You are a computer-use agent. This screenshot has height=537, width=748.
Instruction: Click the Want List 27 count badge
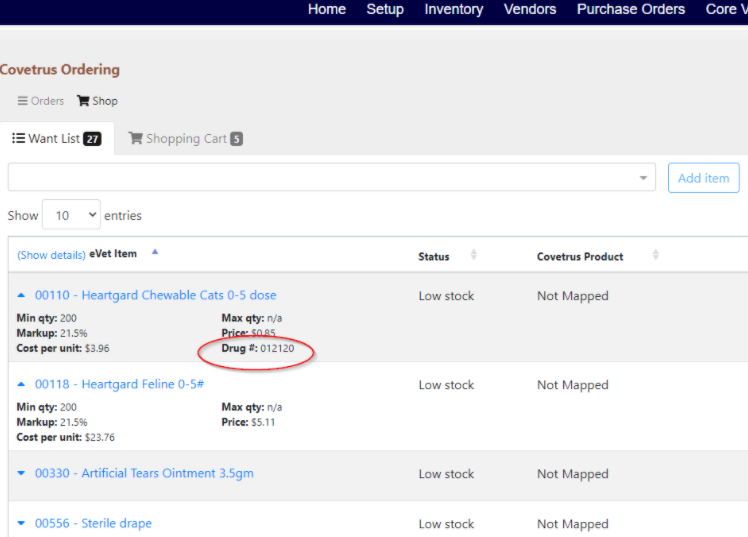[x=92, y=139]
